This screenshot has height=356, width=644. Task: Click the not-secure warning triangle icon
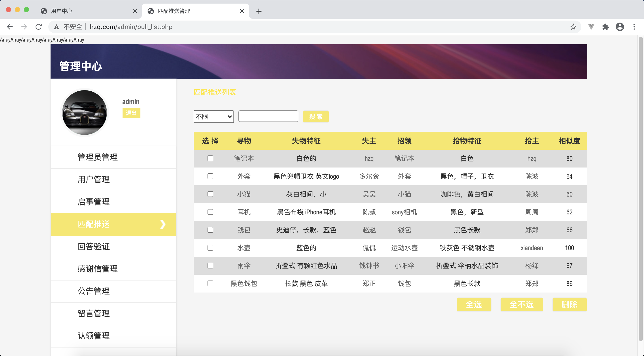click(x=57, y=27)
